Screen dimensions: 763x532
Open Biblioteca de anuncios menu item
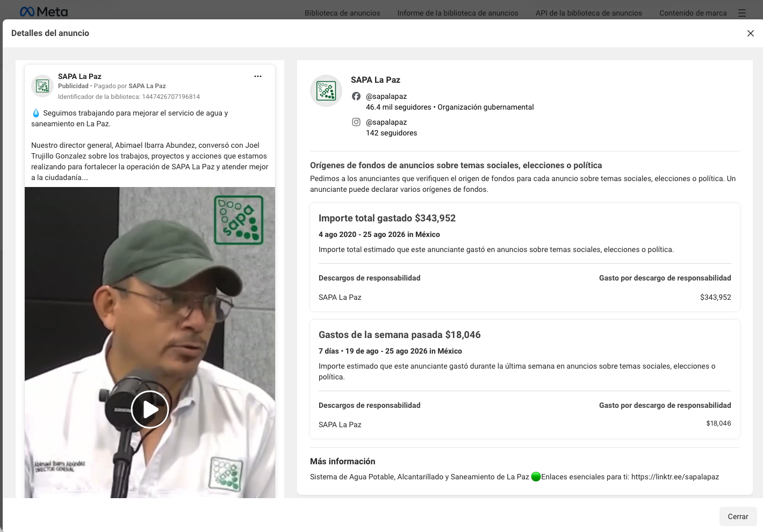coord(342,13)
